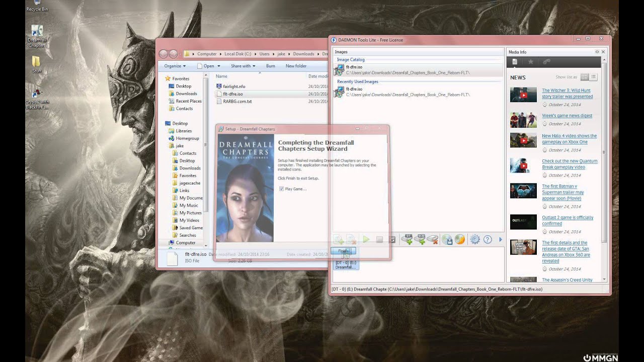The image size is (644, 362).
Task: Open Batman v Superman trailer link
Action: coord(563,193)
